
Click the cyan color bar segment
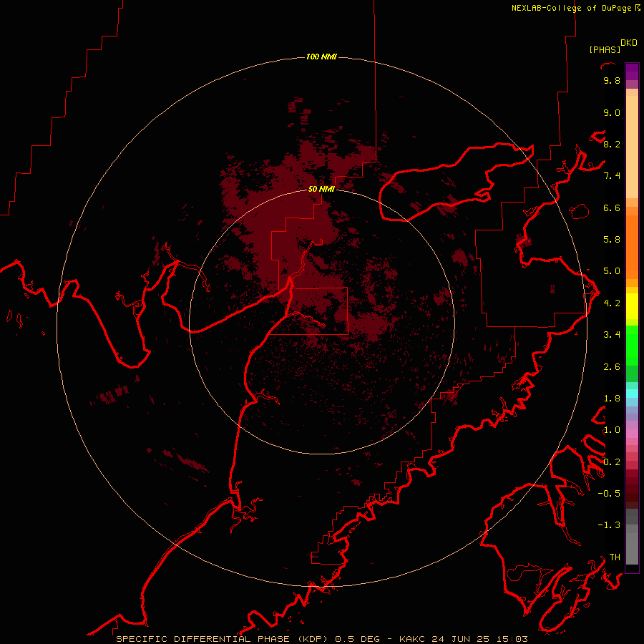tap(632, 393)
